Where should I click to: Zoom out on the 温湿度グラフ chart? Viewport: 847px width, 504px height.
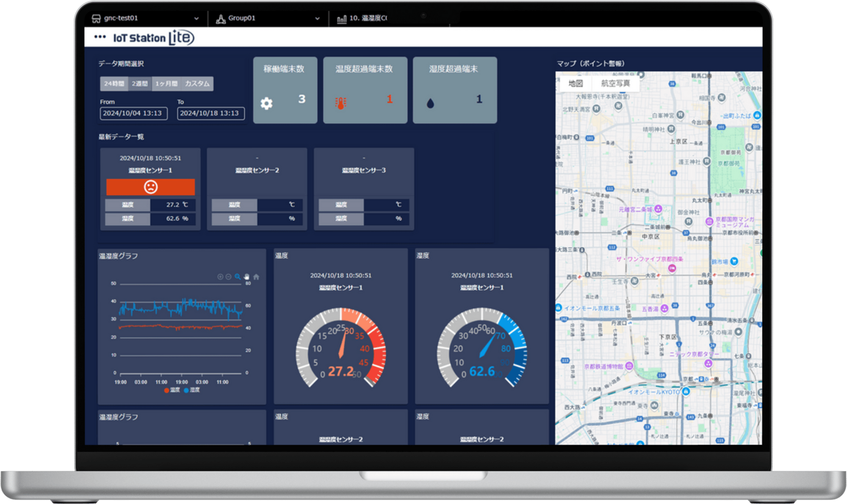click(x=228, y=277)
